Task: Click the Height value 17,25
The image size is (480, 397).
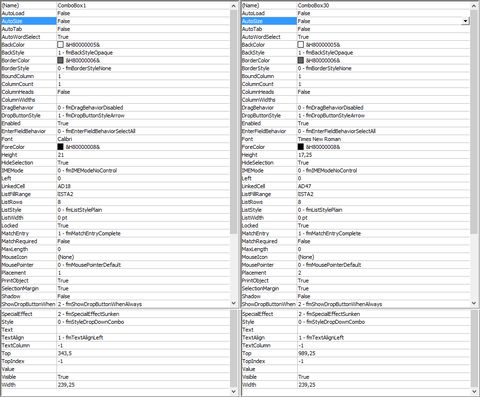Action: (305, 155)
